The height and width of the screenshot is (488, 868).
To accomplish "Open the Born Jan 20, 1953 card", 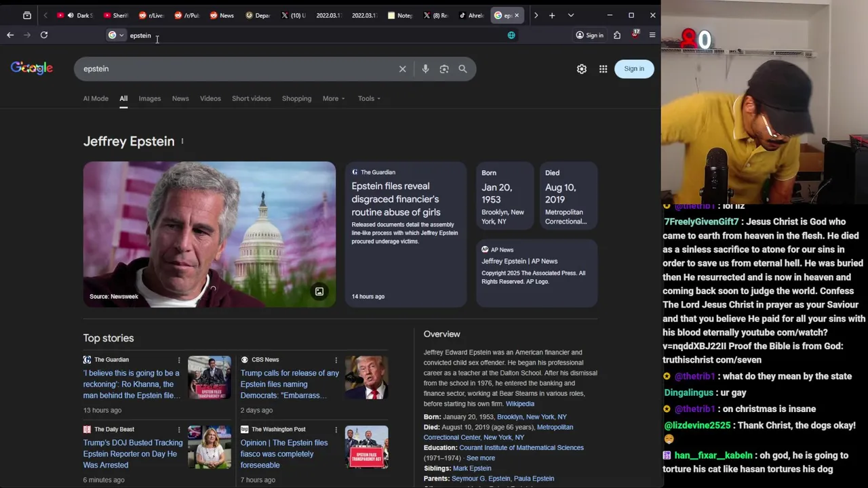I will [505, 197].
